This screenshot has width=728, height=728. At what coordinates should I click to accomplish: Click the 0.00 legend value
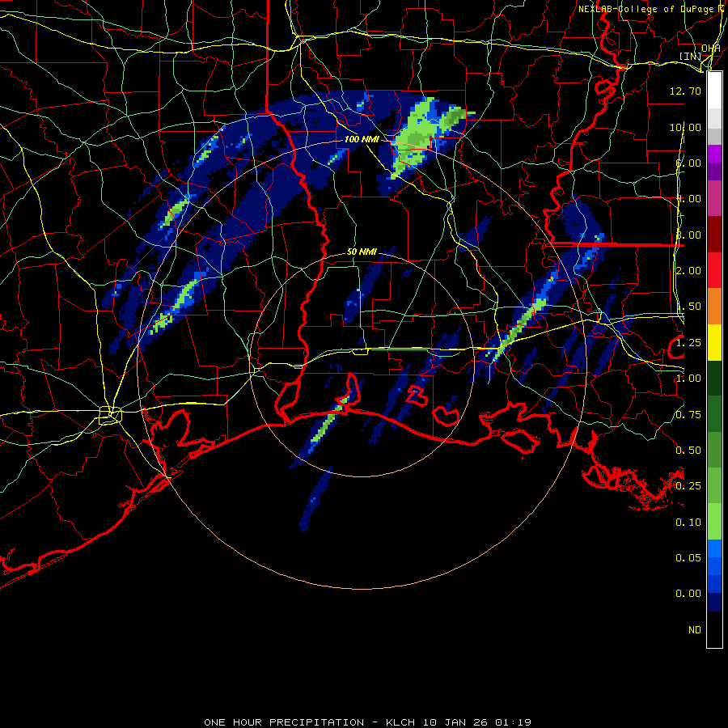(688, 594)
